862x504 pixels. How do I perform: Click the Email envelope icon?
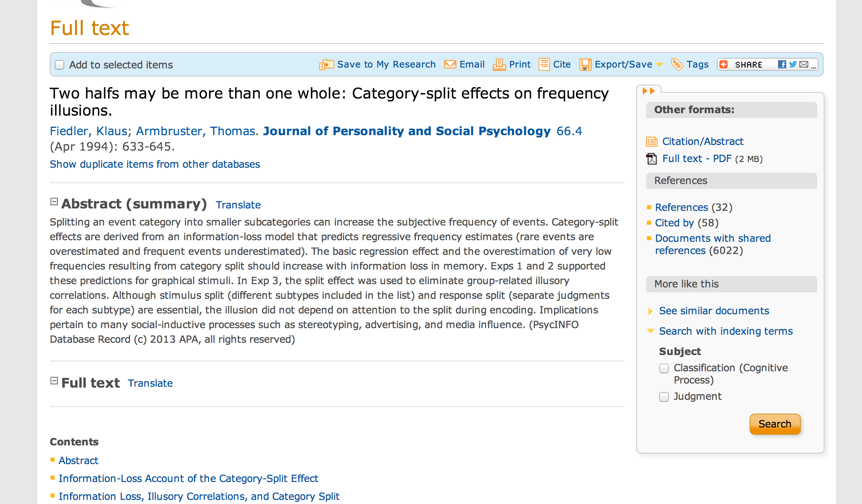(450, 64)
